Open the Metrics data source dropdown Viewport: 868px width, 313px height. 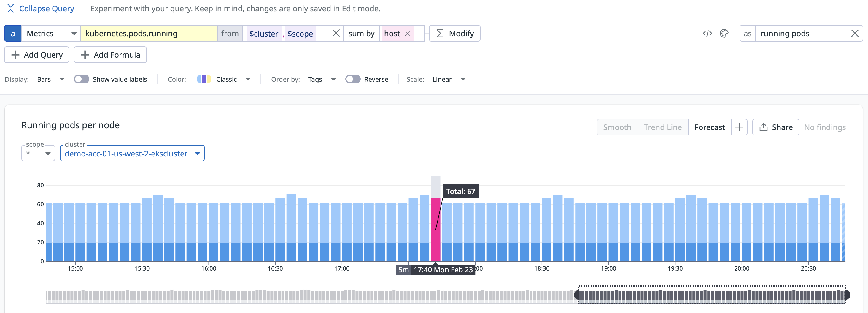51,33
